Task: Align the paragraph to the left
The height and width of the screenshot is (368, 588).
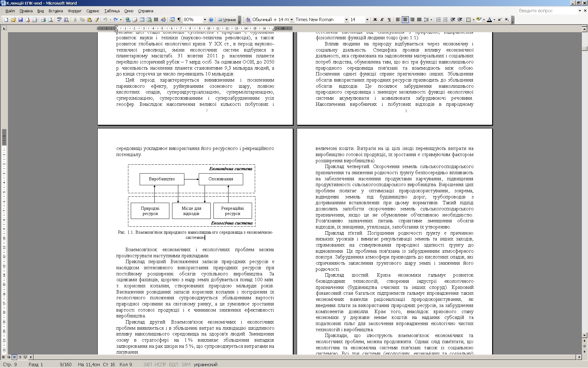Action: 398,20
